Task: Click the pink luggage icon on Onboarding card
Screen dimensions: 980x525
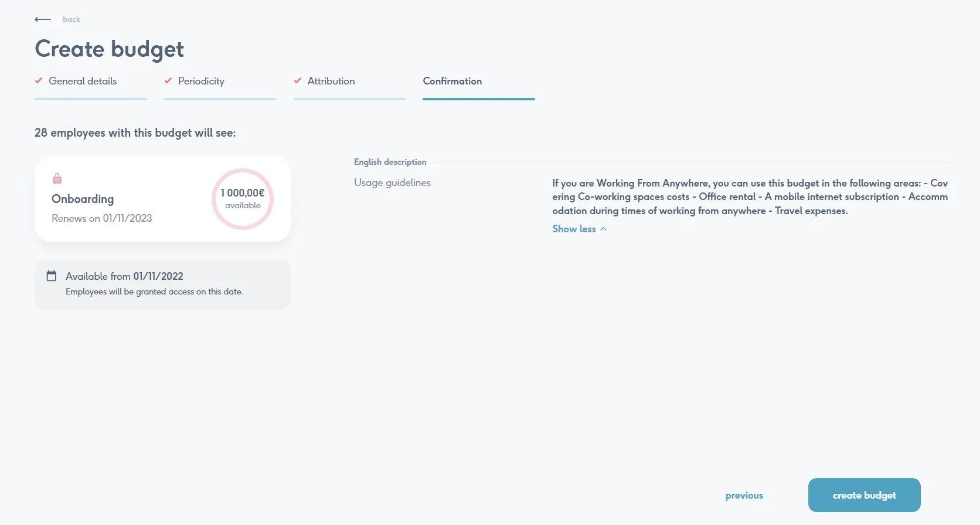Action: coord(57,179)
